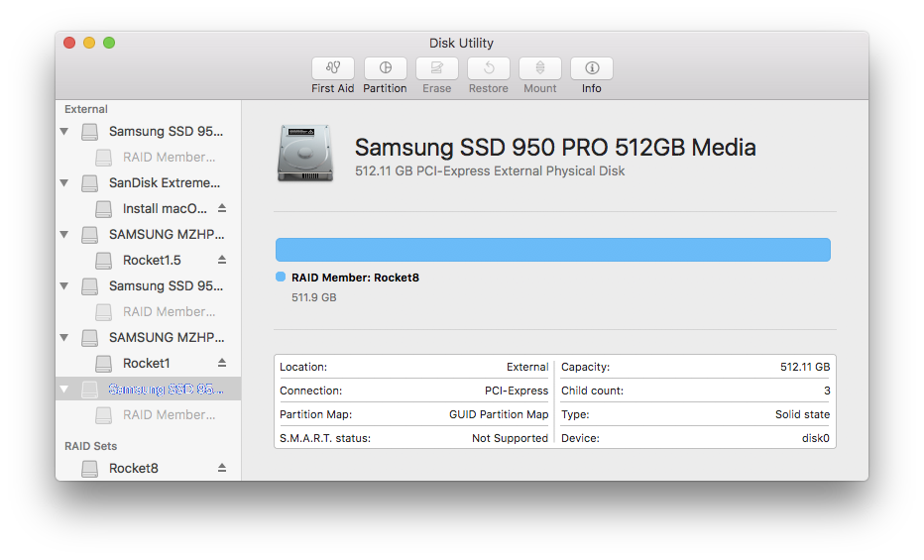Click the Type value Solid state
The image size is (924, 560).
(802, 414)
